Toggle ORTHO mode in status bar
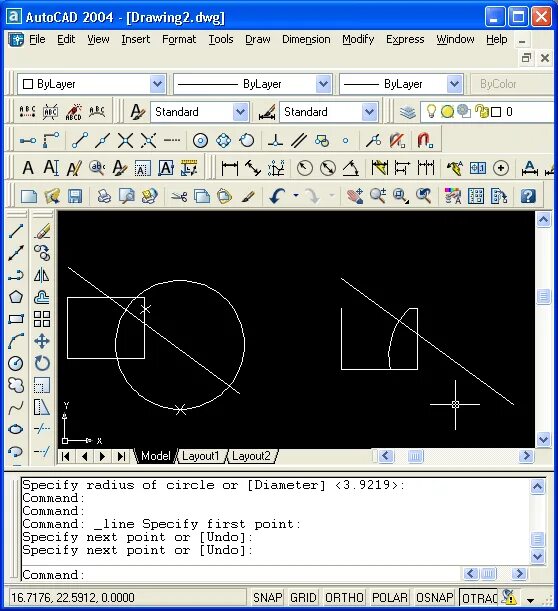Screen dimensions: 558x611 tap(344, 597)
